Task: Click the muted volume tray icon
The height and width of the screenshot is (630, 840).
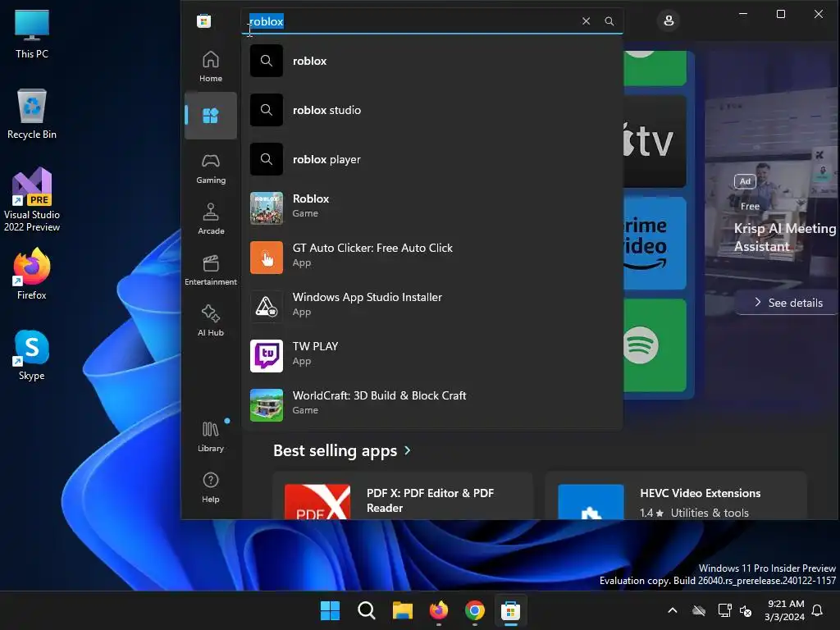Action: 746,610
